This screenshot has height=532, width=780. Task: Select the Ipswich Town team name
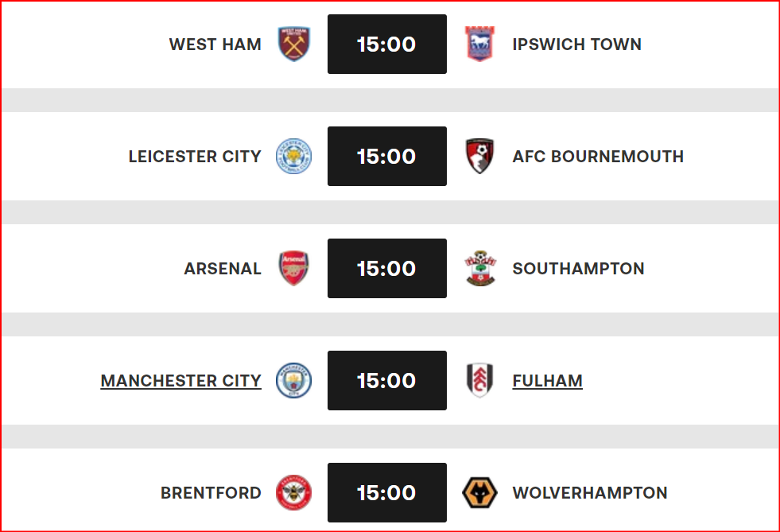coord(576,45)
